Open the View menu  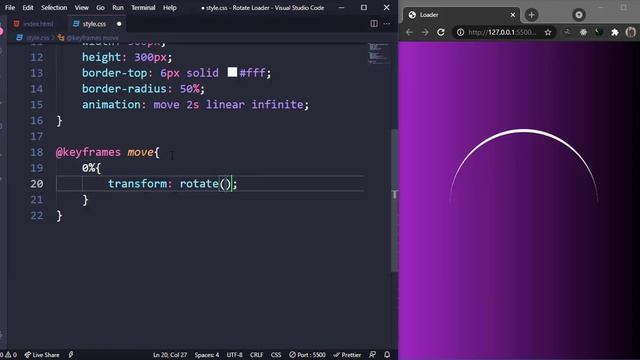82,7
